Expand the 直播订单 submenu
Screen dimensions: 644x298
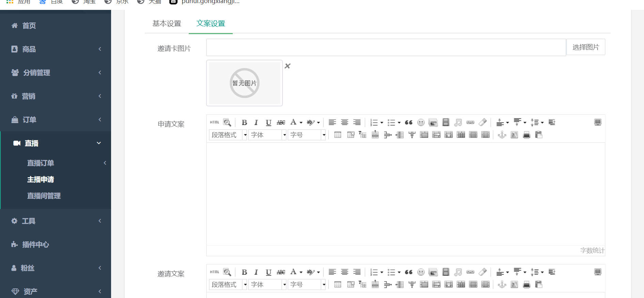(x=56, y=163)
